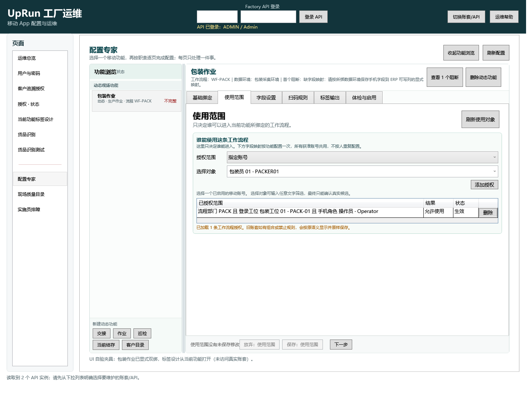Open 货品识别 page
The height and width of the screenshot is (400, 532).
tap(40, 135)
